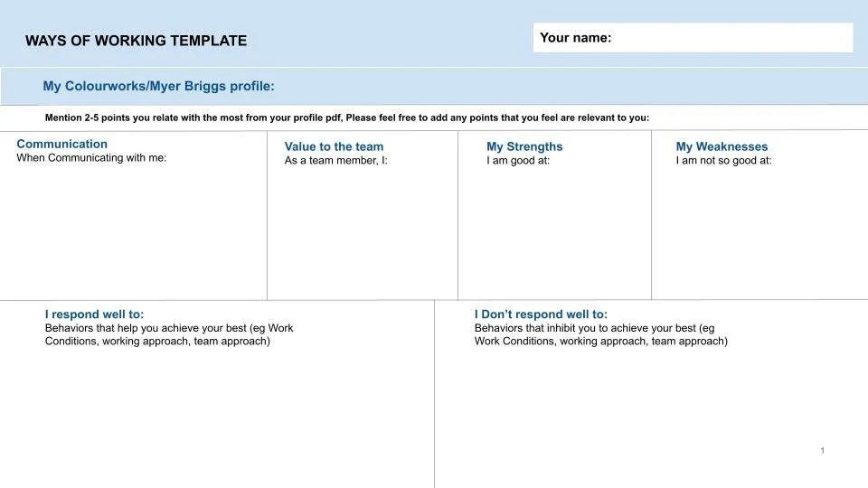
Task: Select the 'My Weaknesses' heading
Action: click(722, 146)
